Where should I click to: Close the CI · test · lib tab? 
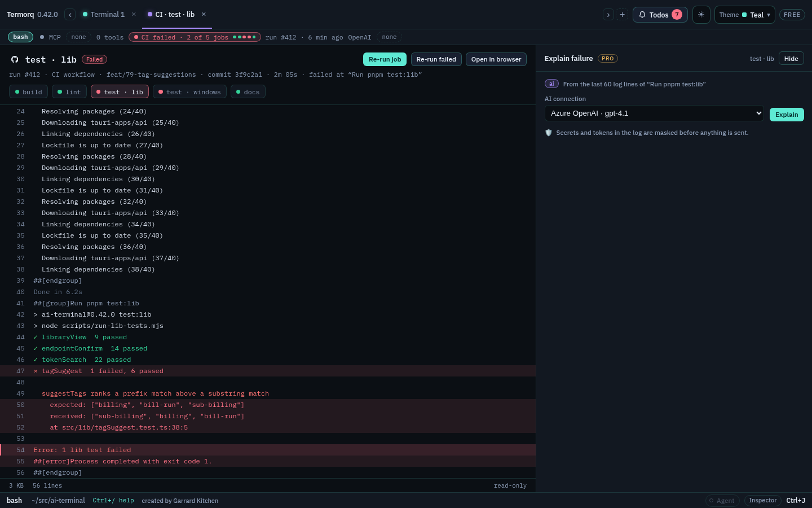[x=204, y=15]
